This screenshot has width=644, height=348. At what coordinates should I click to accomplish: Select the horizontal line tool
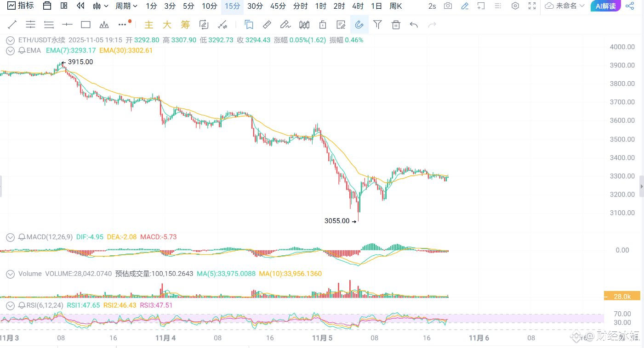point(67,24)
